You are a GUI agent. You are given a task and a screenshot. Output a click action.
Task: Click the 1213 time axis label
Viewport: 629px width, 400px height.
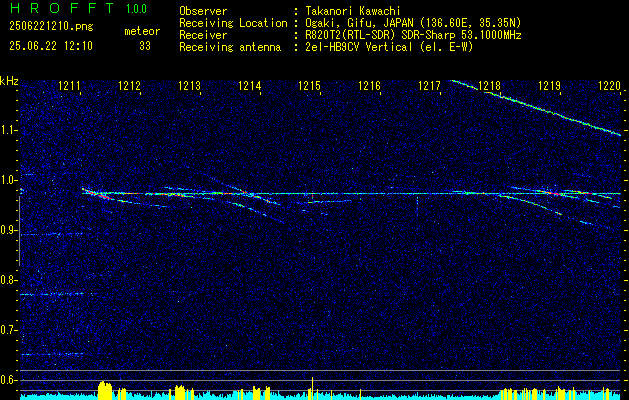tap(189, 85)
